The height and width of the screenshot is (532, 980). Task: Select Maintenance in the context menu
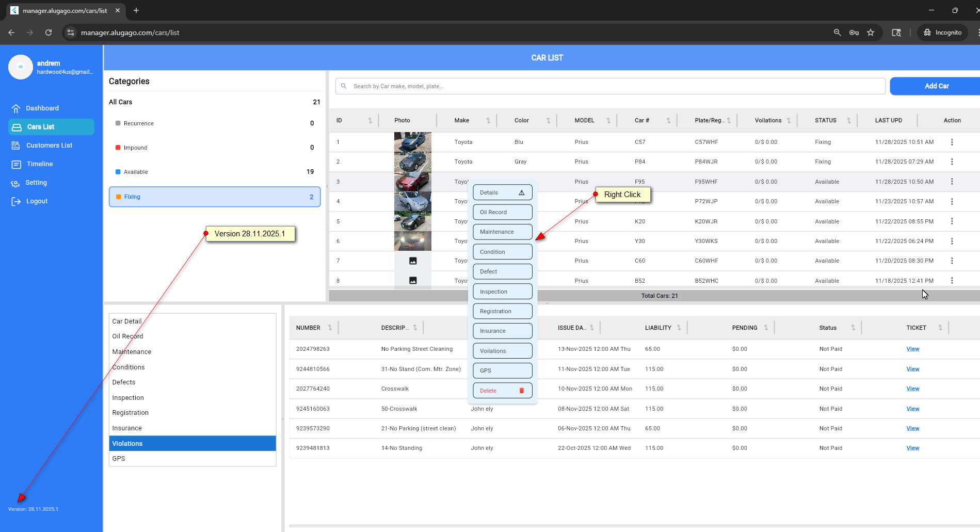[502, 232]
